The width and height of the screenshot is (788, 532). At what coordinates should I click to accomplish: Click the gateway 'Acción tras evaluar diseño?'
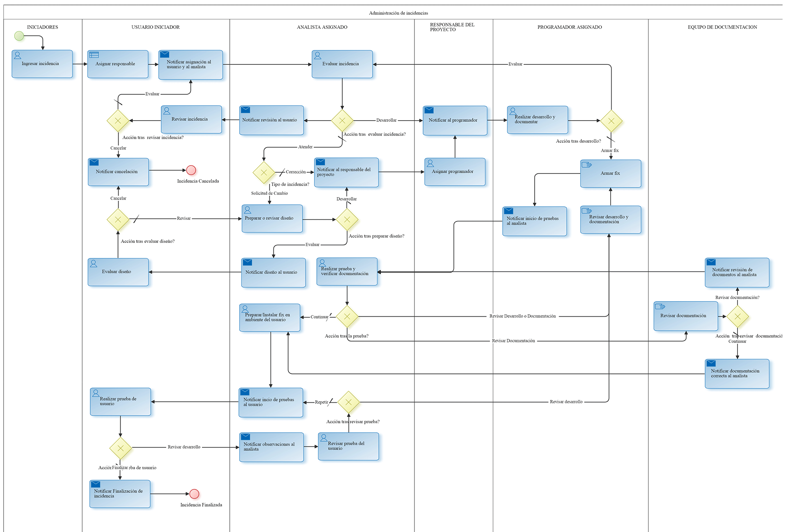[x=118, y=219]
